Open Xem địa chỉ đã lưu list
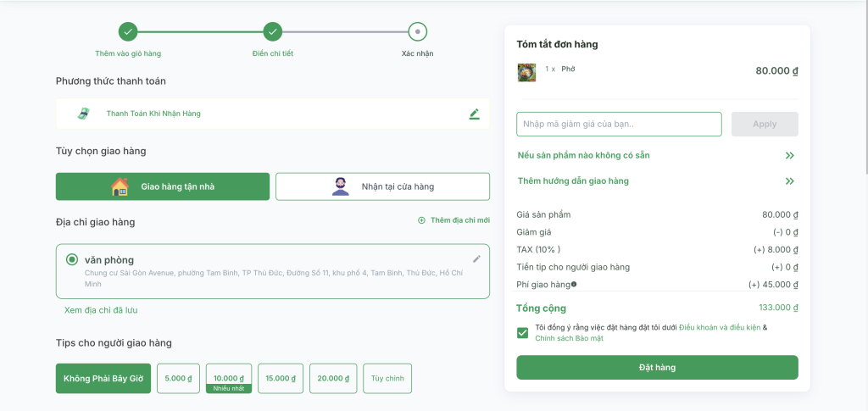868x411 pixels. coord(101,310)
